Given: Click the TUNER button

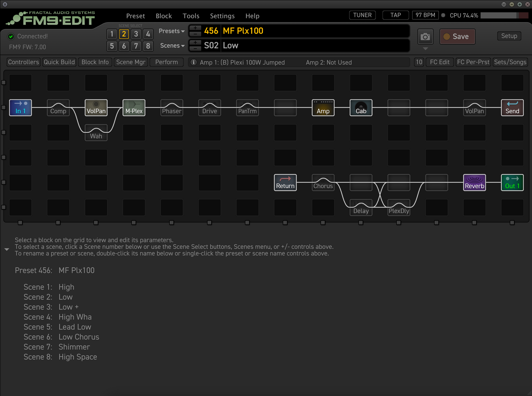Looking at the screenshot, I should 362,15.
